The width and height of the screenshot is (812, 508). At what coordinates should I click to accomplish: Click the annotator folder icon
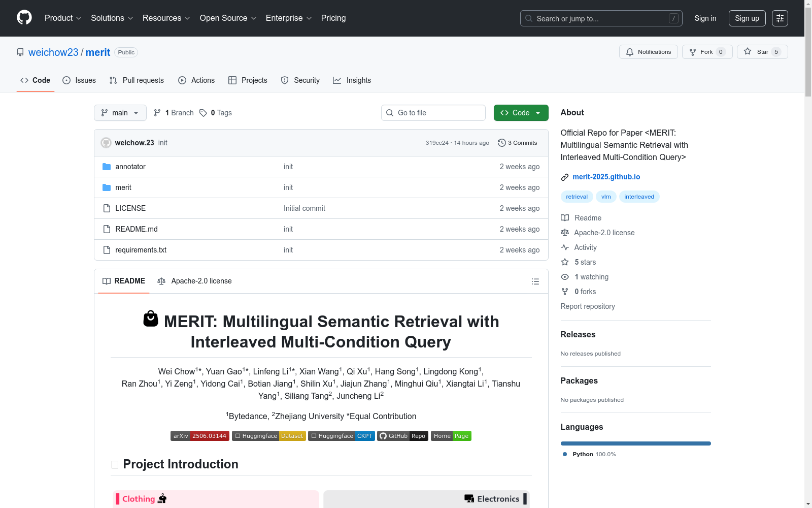pos(107,167)
